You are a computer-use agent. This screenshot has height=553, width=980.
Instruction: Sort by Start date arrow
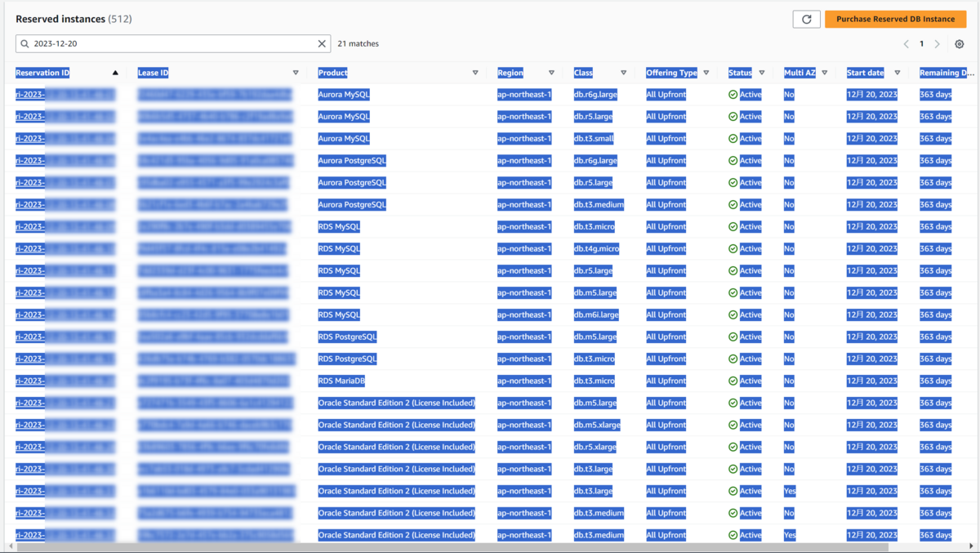(x=897, y=73)
